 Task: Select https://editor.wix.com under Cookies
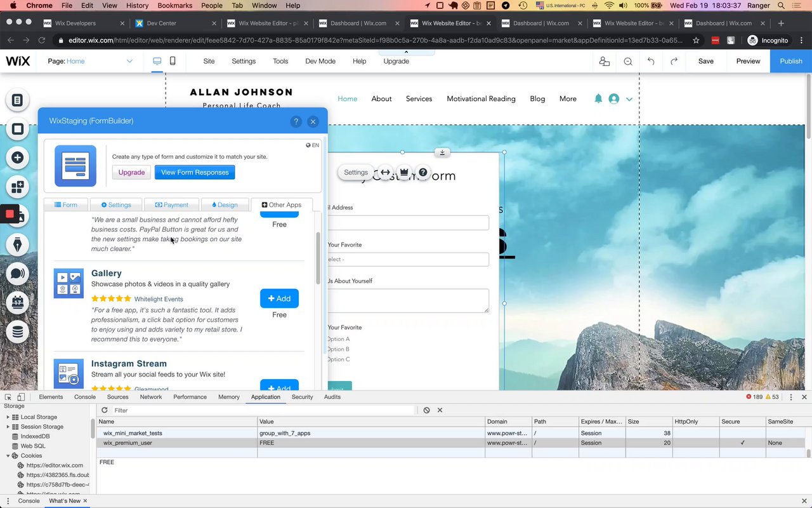coord(55,465)
